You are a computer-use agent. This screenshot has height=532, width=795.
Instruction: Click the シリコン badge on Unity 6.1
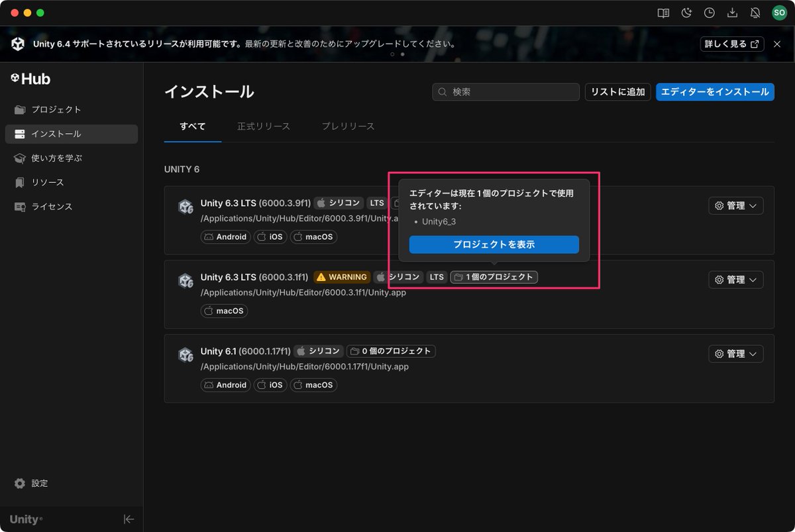[x=319, y=351]
